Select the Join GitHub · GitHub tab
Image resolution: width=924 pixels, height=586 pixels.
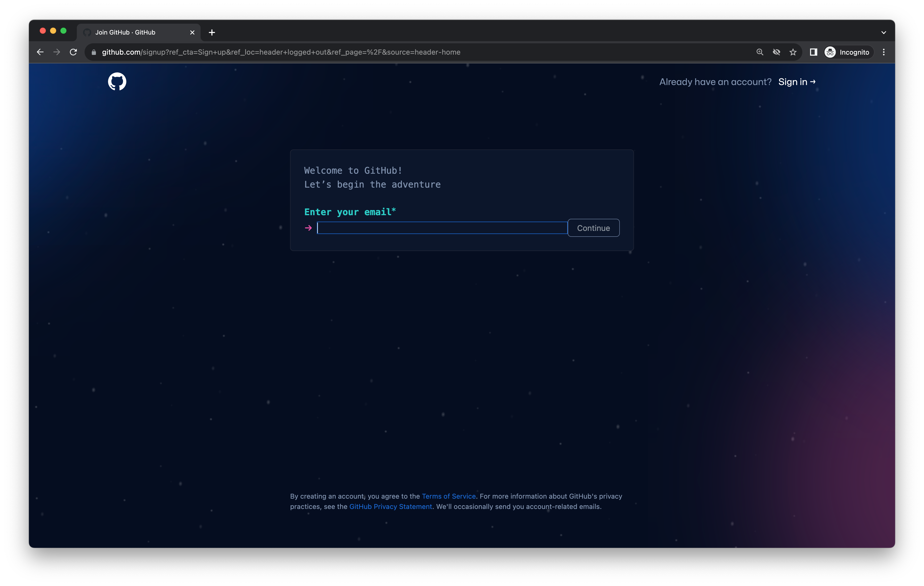pos(138,32)
